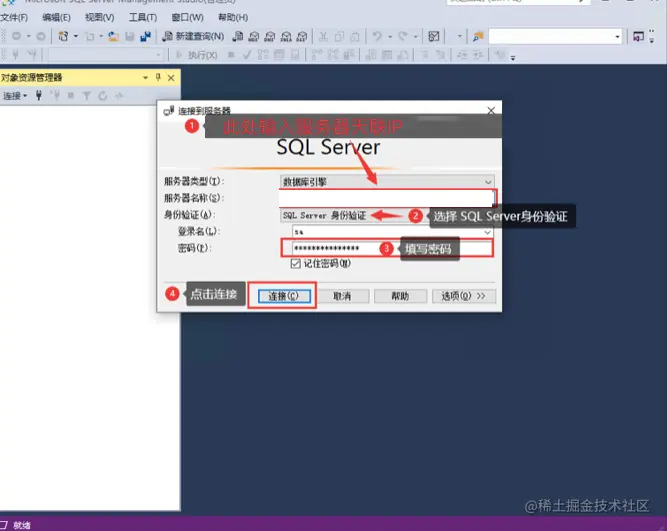Click the Database Engine Query icon
667x531 pixels.
(238, 37)
